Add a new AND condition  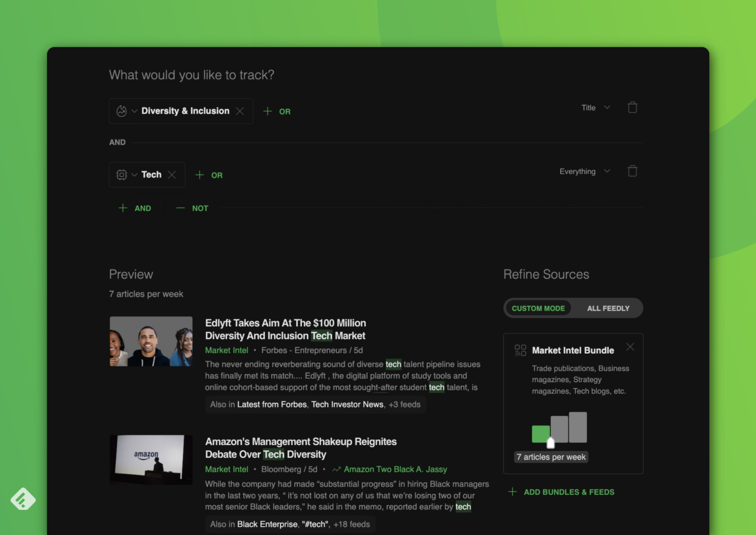(135, 208)
